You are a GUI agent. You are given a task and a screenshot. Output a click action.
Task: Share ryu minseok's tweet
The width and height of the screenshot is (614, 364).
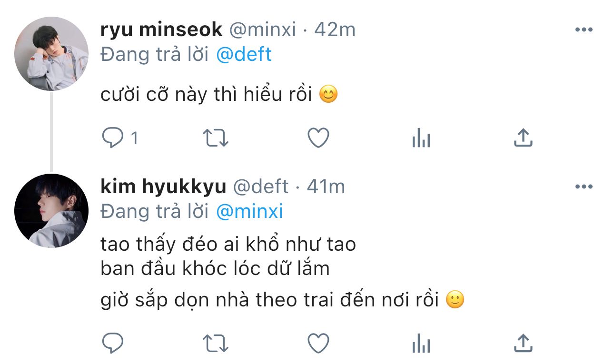point(523,138)
